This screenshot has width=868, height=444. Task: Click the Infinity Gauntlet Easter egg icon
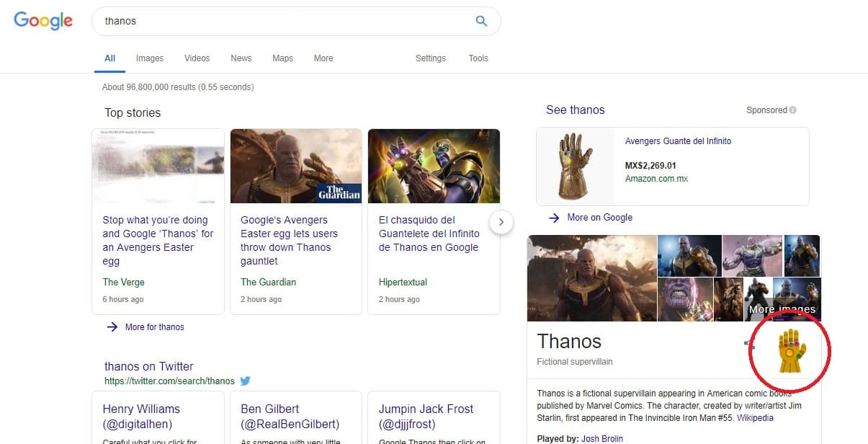point(791,351)
